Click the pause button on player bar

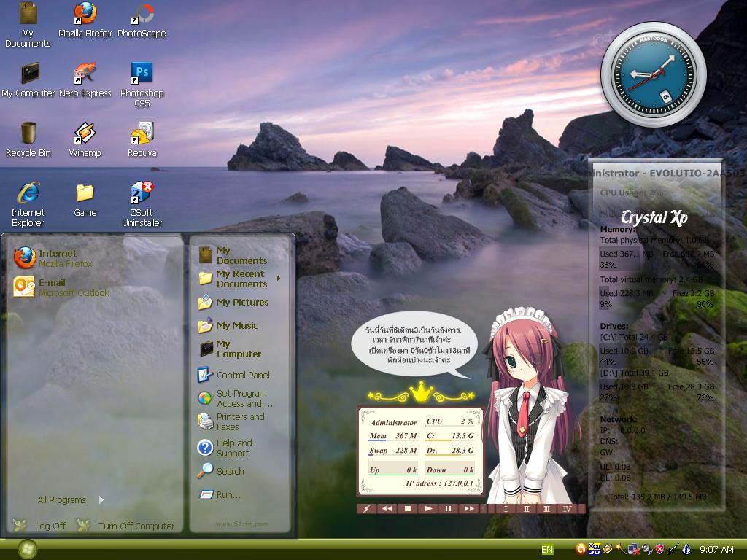click(x=449, y=508)
